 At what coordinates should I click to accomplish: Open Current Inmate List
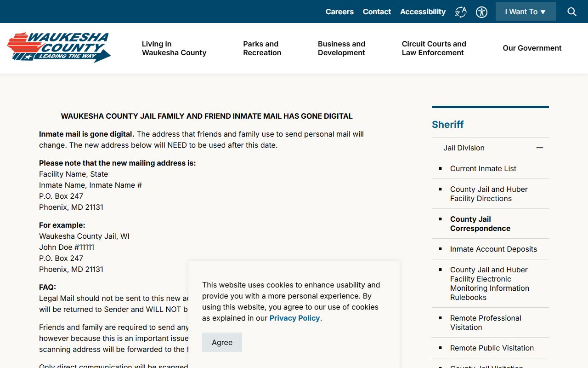(483, 169)
